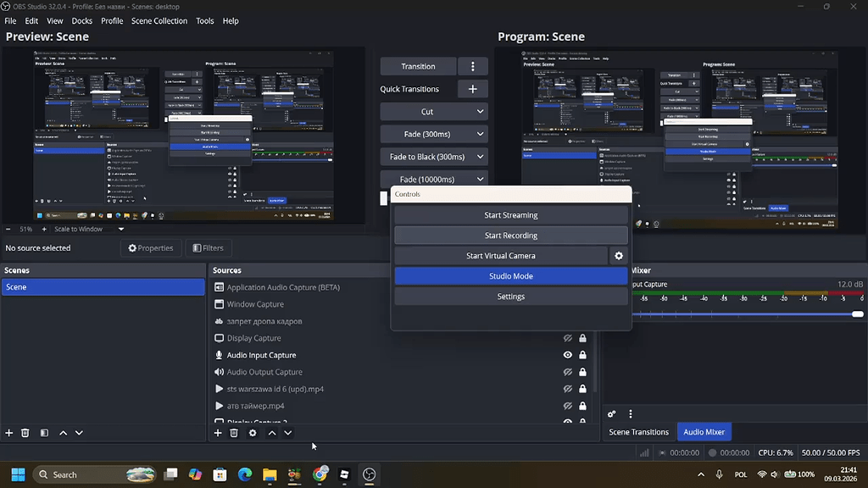Image resolution: width=868 pixels, height=488 pixels.
Task: Click the network signal icon in status bar
Action: [x=644, y=452]
